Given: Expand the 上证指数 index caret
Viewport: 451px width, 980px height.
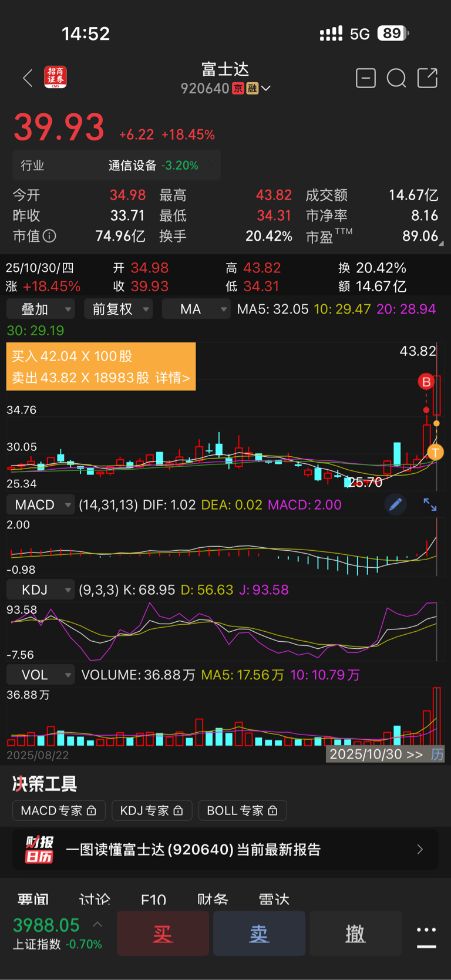Looking at the screenshot, I should click(97, 925).
